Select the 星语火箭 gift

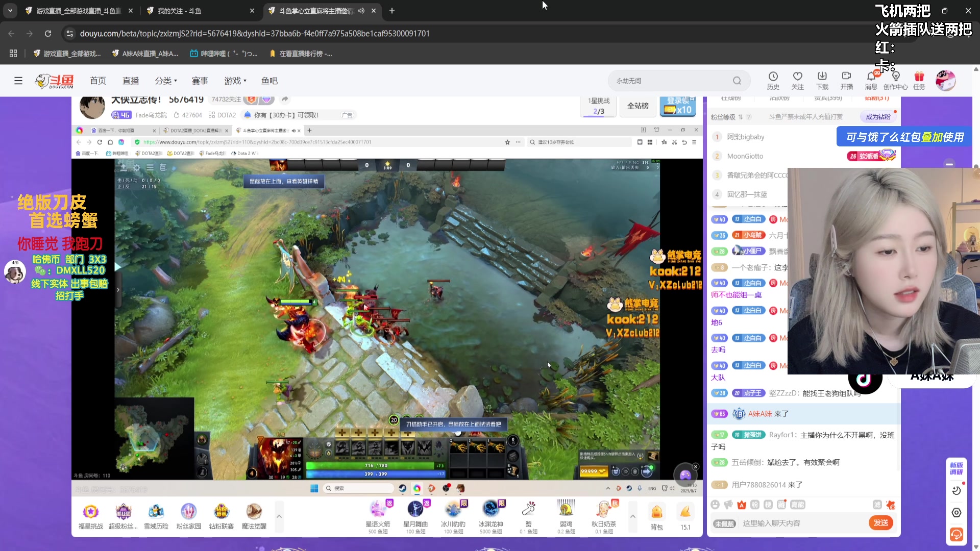(x=378, y=517)
